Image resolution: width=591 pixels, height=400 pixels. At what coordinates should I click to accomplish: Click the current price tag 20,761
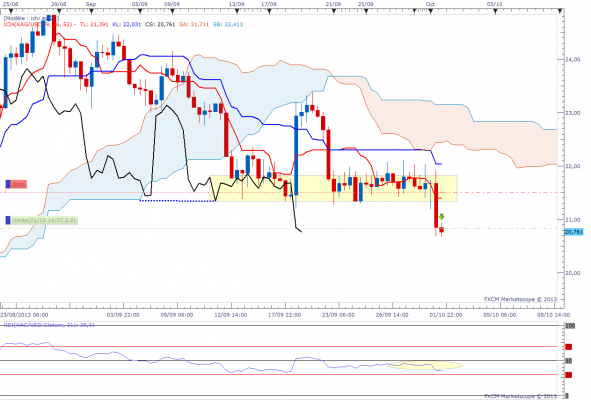tap(574, 232)
